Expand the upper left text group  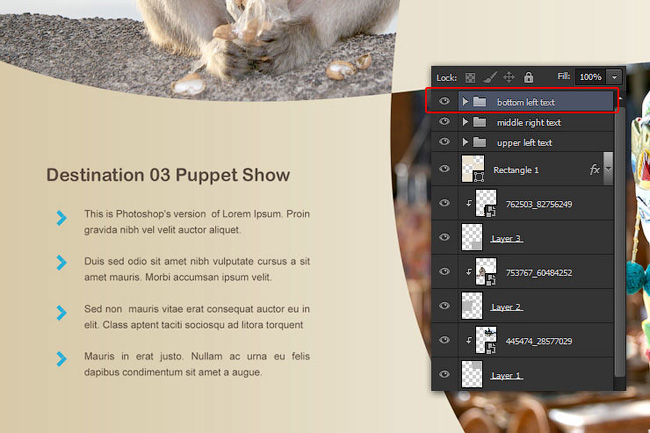click(x=465, y=142)
